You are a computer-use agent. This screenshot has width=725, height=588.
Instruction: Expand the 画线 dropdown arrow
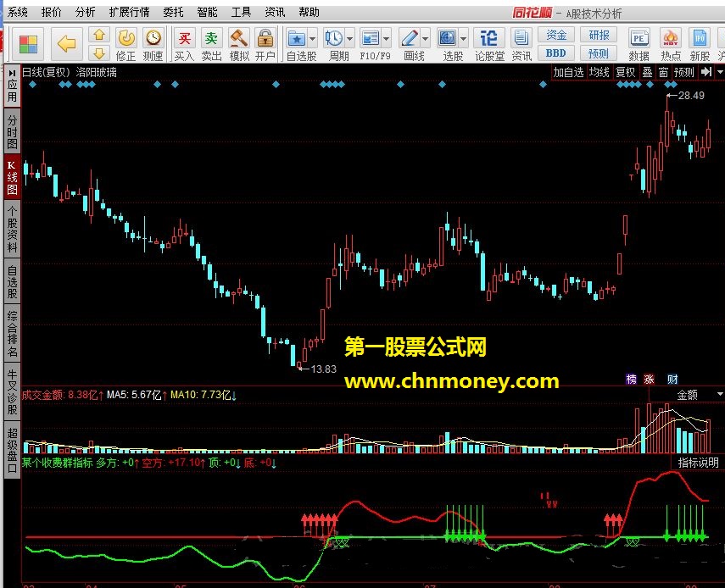[x=426, y=39]
